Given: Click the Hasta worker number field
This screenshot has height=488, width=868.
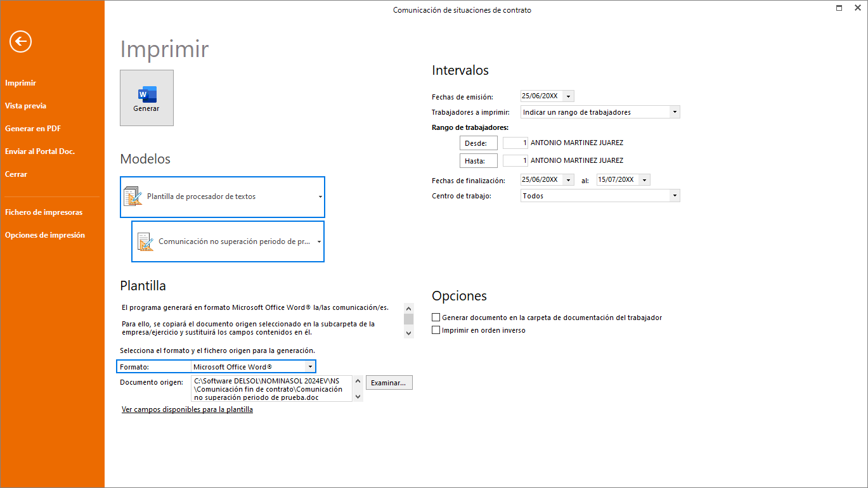Looking at the screenshot, I should coord(515,160).
